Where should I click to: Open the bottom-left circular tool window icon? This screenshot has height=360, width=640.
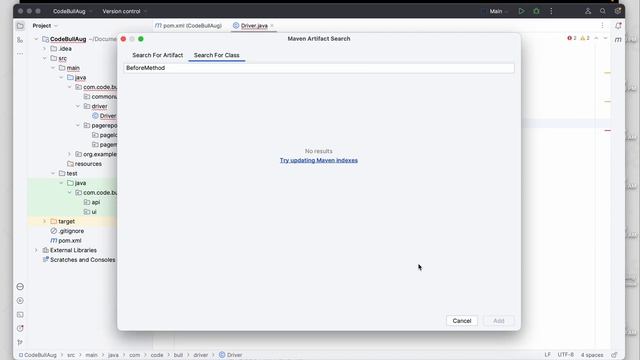[20, 287]
